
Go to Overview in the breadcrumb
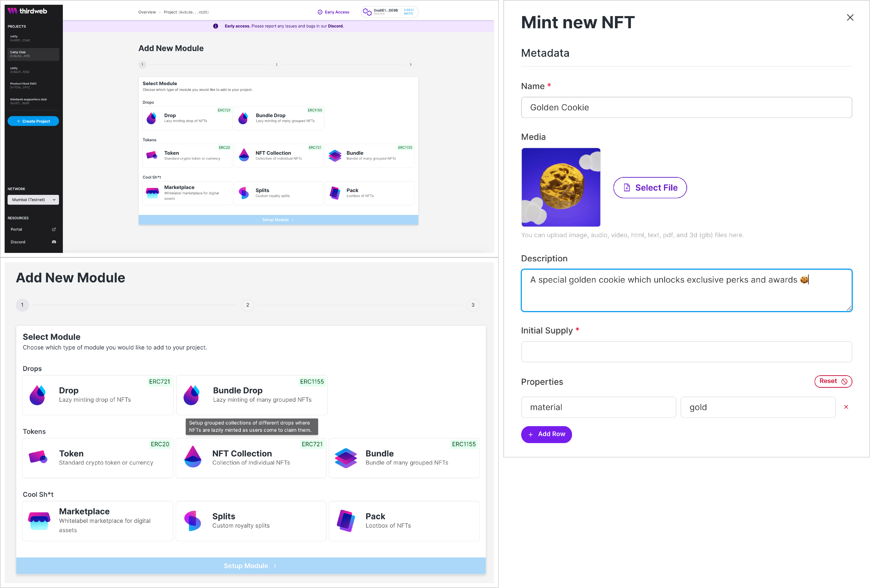pyautogui.click(x=147, y=12)
